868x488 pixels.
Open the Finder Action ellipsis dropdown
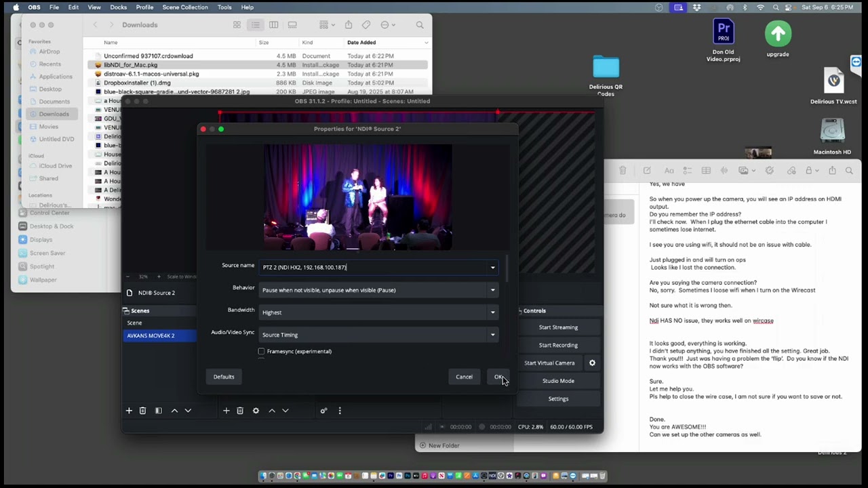388,25
